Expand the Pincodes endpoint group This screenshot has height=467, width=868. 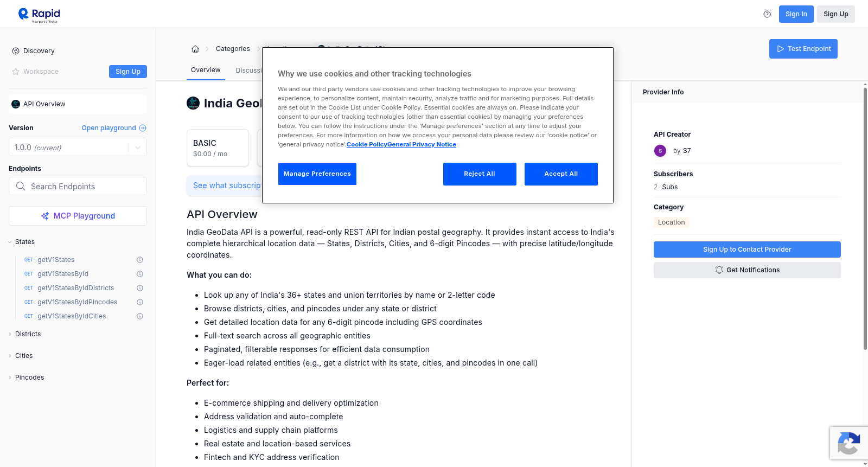[x=26, y=378]
